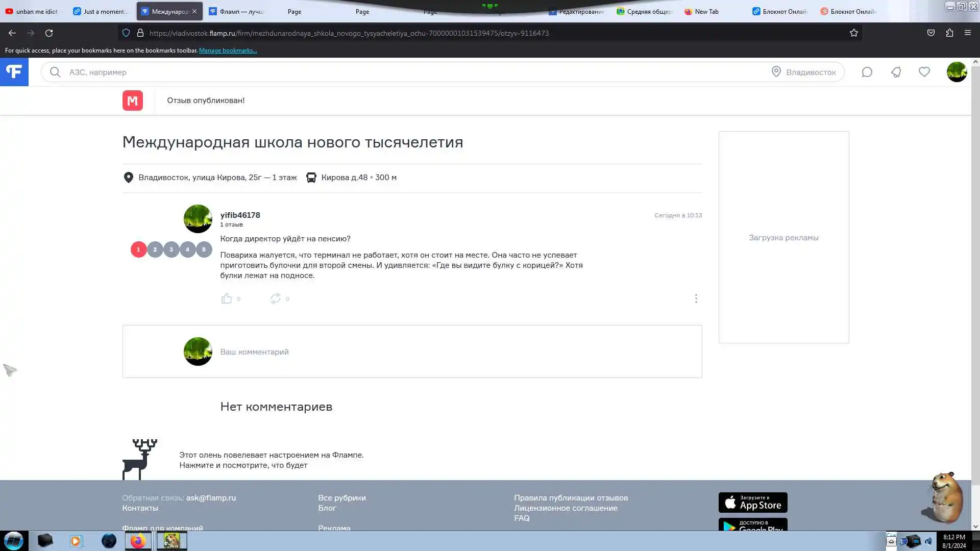Open the Владивосток city selector
This screenshot has height=551, width=980.
tap(804, 72)
